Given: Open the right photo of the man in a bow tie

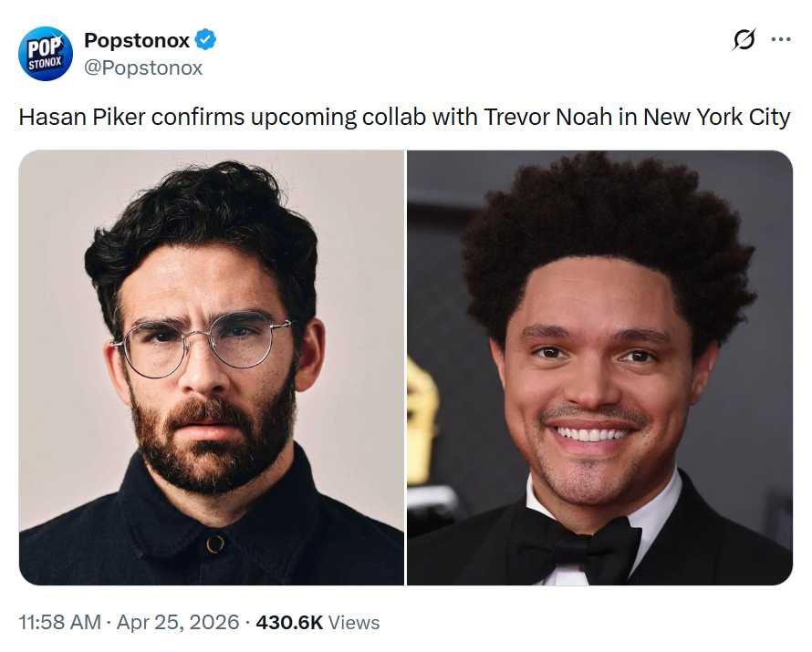Looking at the screenshot, I should (x=599, y=367).
